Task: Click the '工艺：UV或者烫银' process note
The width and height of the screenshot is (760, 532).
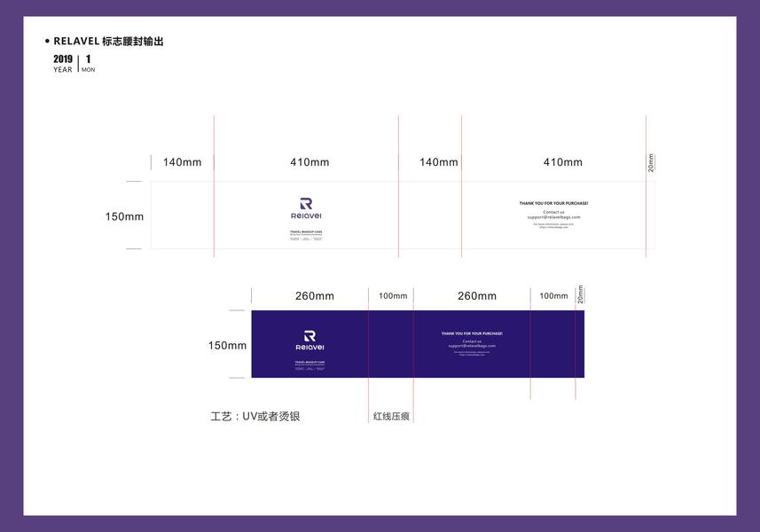Action: (255, 416)
